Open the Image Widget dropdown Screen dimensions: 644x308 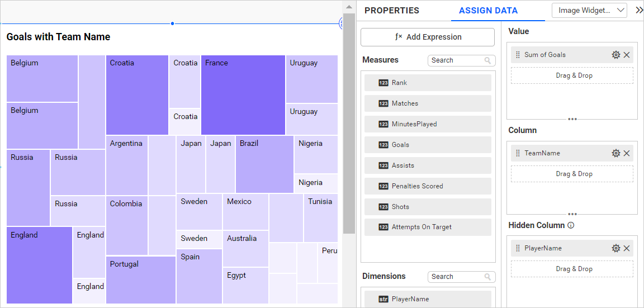[x=589, y=11]
